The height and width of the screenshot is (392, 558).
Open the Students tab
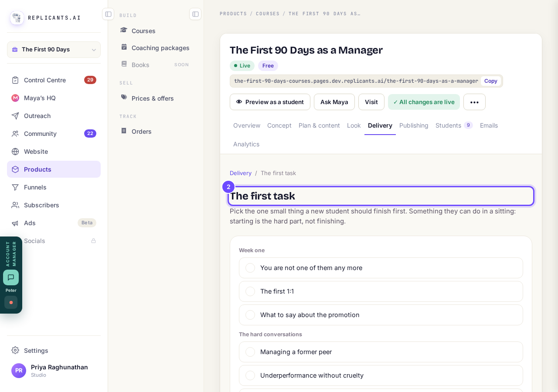point(454,125)
